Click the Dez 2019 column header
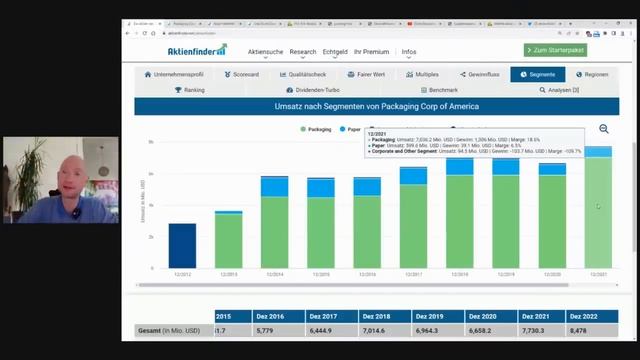640x360 pixels. tap(438, 316)
